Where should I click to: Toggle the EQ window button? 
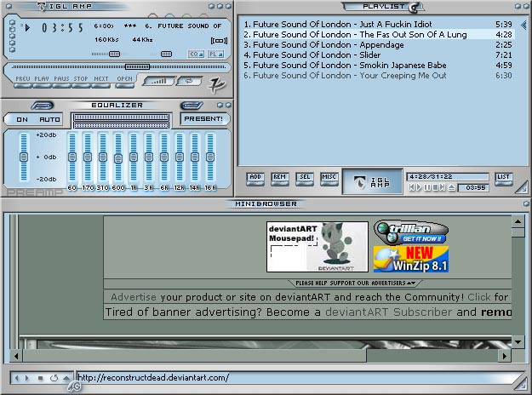196,54
